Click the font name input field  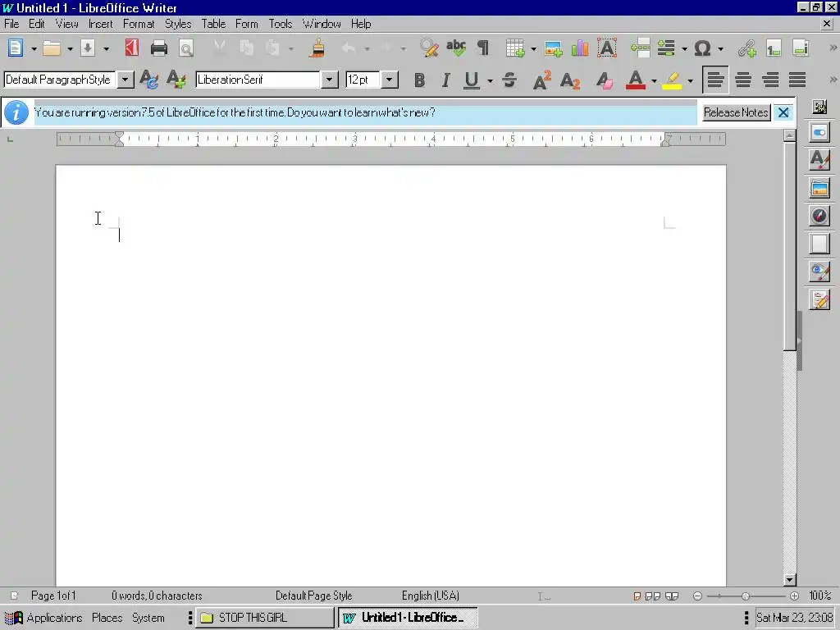[258, 80]
